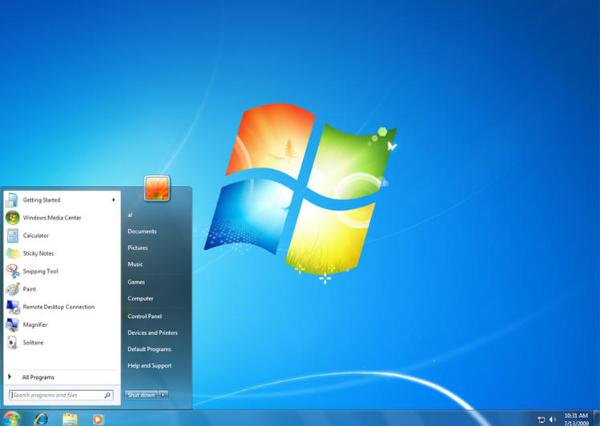600x426 pixels.
Task: Expand the Getting Started jump list arrow
Action: point(114,200)
